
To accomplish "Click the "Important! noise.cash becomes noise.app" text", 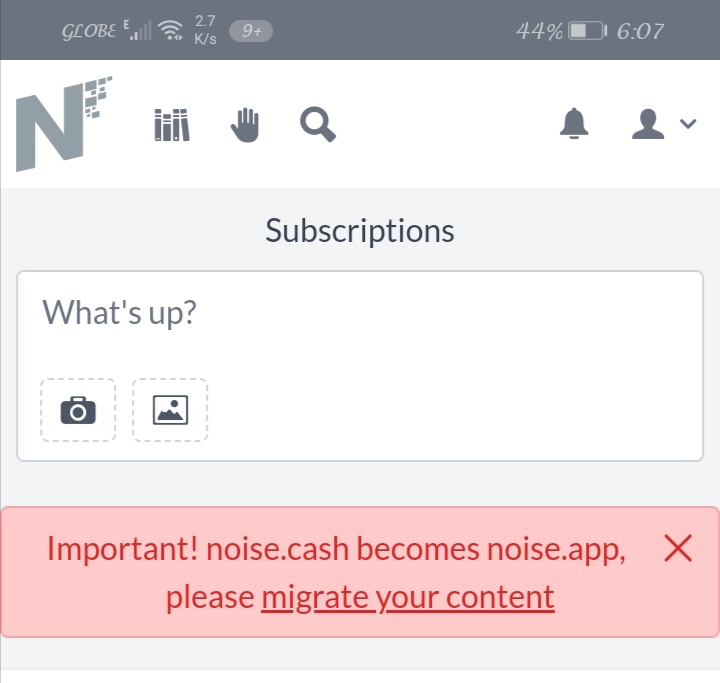I will (x=337, y=549).
